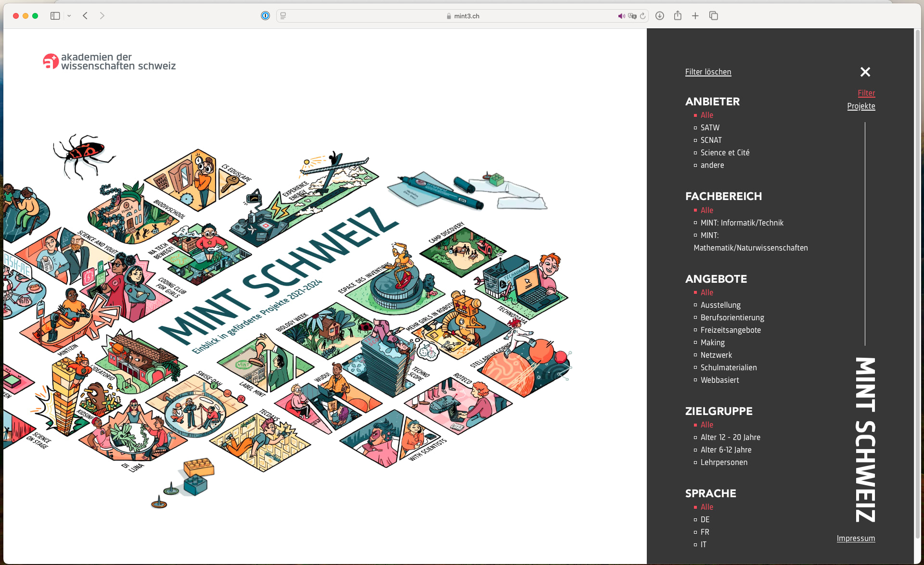Switch to the Filter tab
The width and height of the screenshot is (924, 565).
[x=866, y=93]
